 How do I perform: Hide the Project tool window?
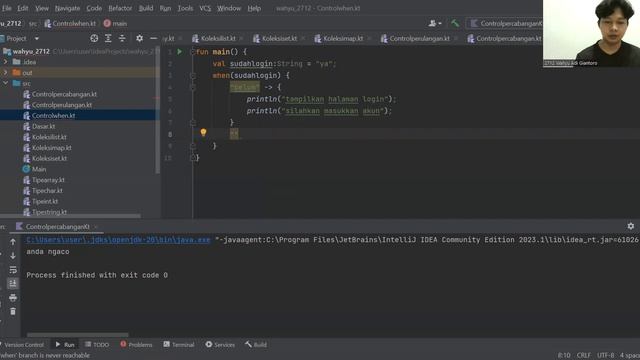(153, 38)
